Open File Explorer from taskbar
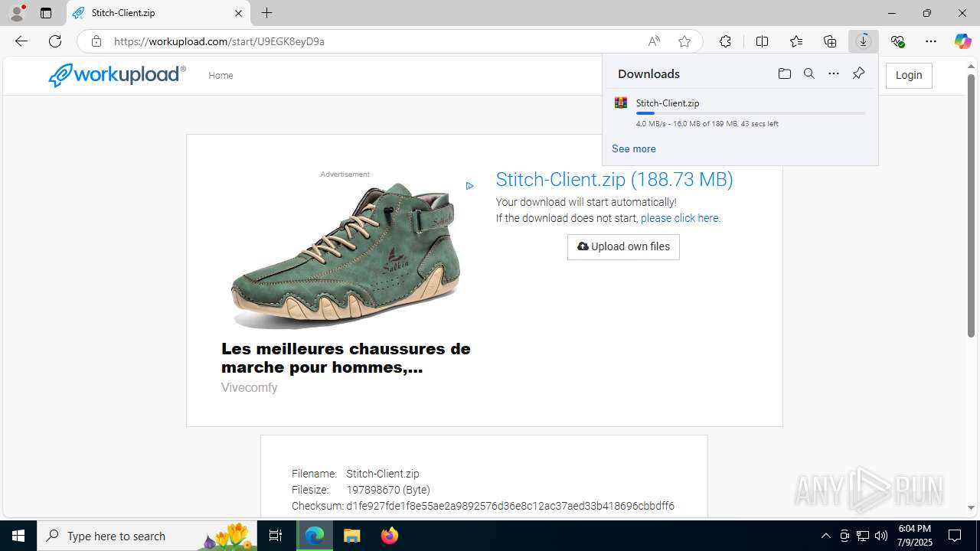 coord(351,536)
